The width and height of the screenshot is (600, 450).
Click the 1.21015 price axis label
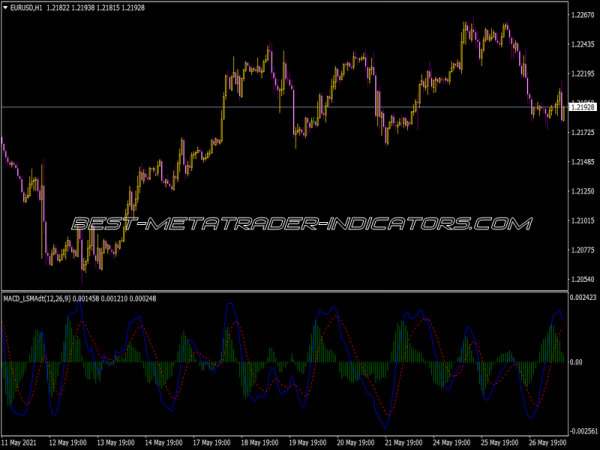pos(583,221)
